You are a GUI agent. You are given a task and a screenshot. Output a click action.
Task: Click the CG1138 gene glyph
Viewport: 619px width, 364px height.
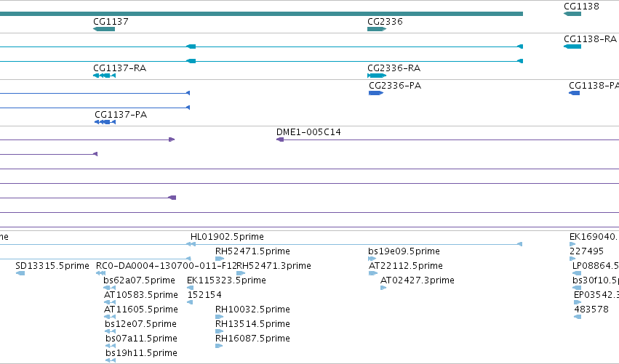[x=572, y=14]
